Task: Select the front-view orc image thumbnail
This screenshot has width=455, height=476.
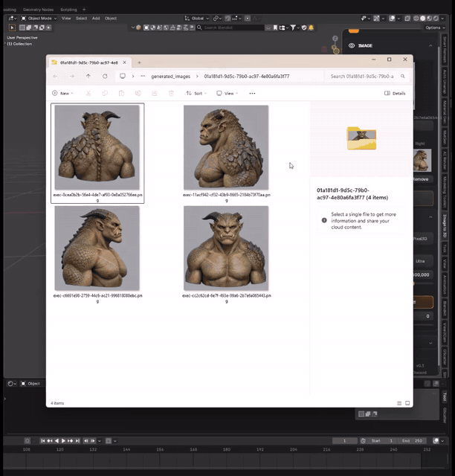Action: coord(226,248)
